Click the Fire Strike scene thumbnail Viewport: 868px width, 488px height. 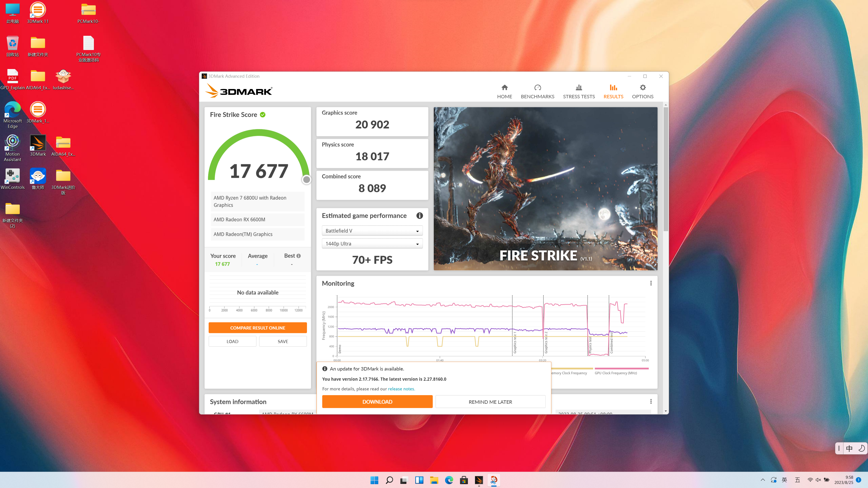tap(545, 189)
